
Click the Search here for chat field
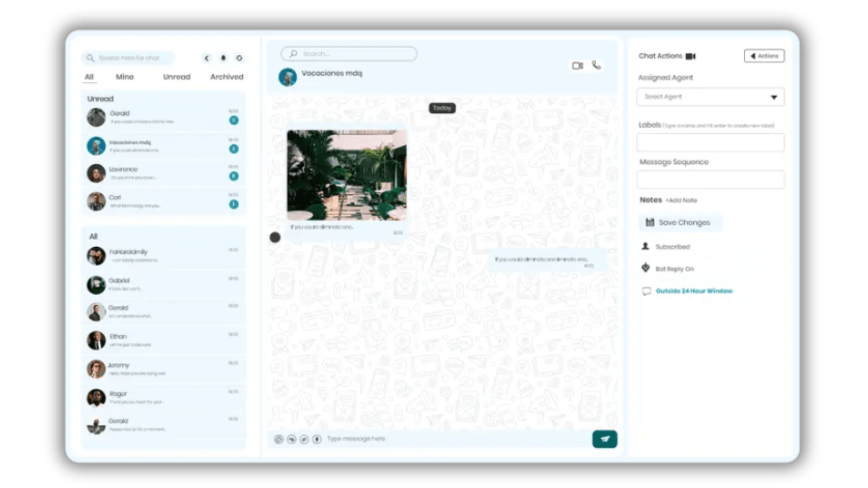pyautogui.click(x=128, y=58)
